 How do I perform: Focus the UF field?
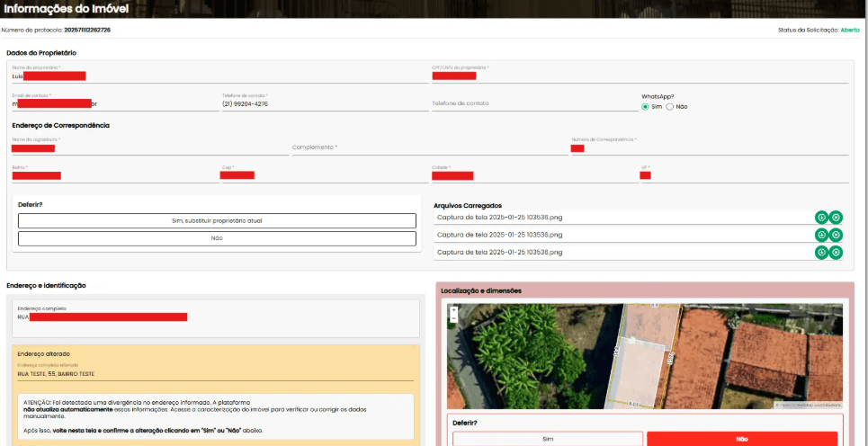point(745,174)
